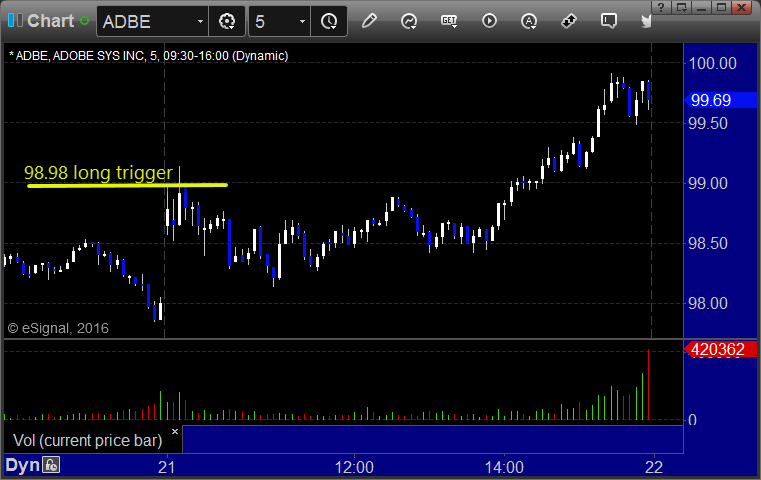Click the Twitter bird icon
Viewport: 761px width, 480px height.
(646, 21)
